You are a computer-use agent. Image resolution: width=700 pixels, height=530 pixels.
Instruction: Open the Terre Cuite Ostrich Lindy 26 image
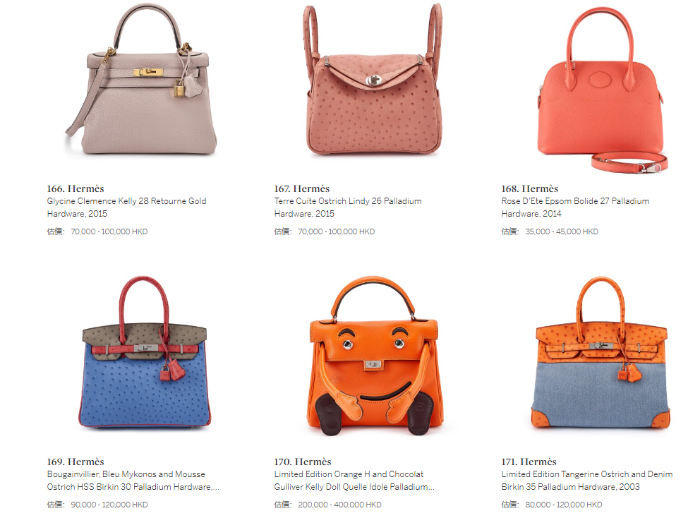pos(374,79)
